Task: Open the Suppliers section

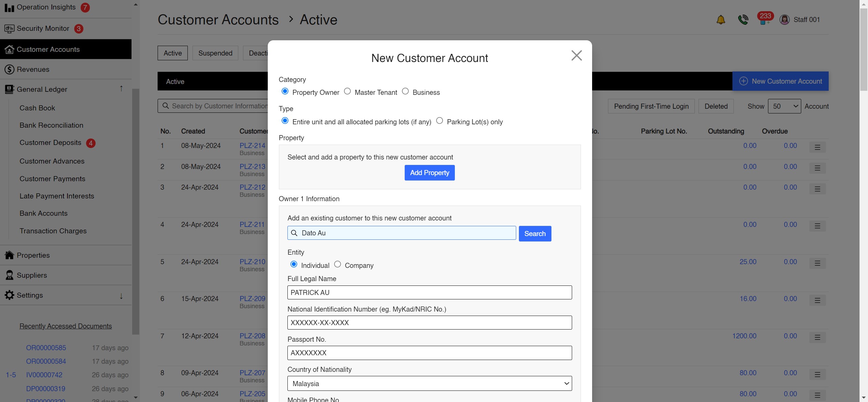Action: coord(32,275)
